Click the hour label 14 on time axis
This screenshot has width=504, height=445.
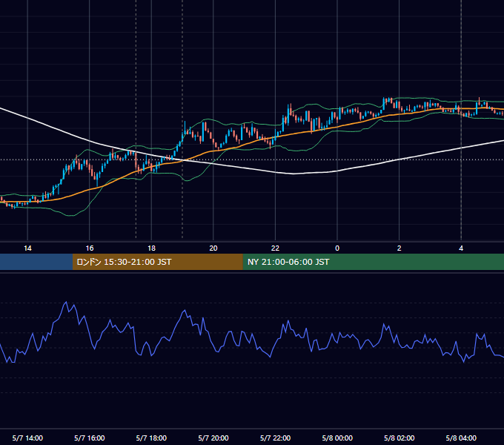coord(27,248)
